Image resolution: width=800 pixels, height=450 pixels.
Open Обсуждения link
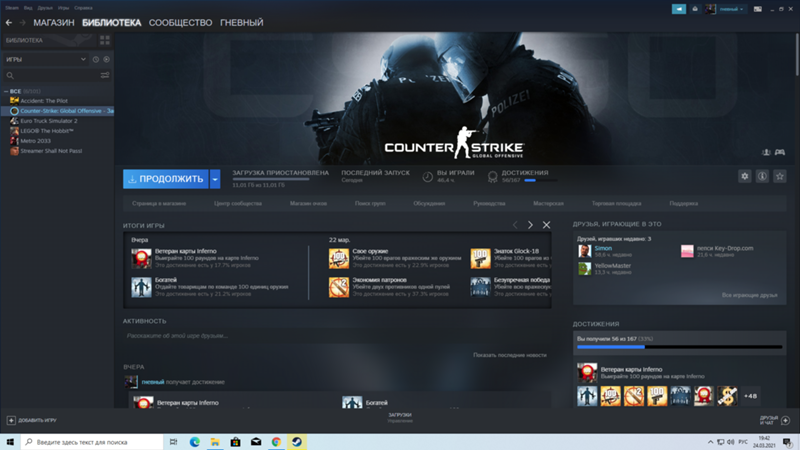429,203
